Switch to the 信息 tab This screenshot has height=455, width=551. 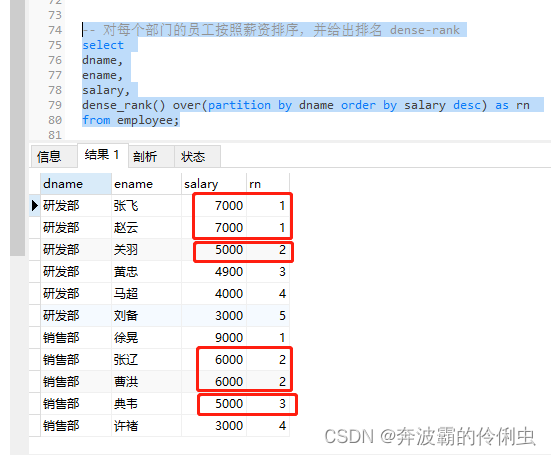click(x=53, y=156)
